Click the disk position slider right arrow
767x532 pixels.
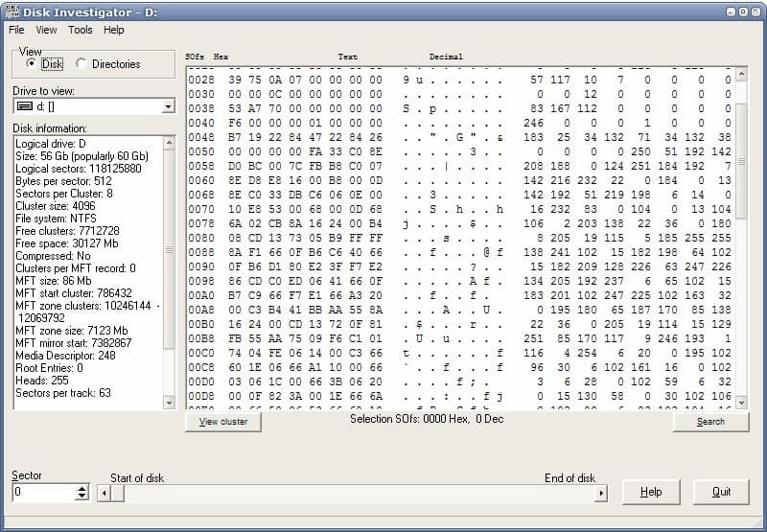point(601,494)
